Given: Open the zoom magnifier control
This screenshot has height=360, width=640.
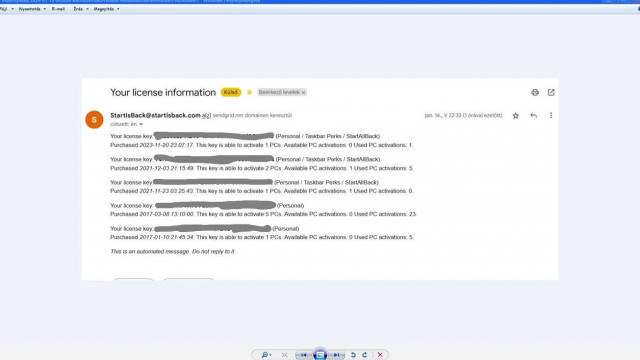Looking at the screenshot, I should tap(266, 355).
